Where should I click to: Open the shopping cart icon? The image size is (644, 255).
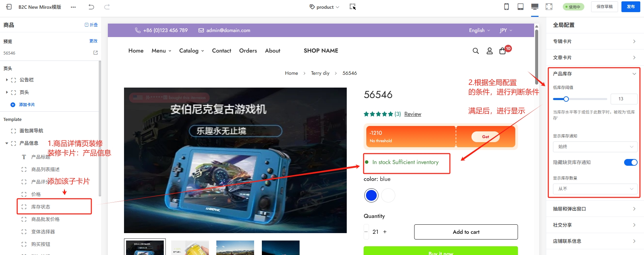click(502, 51)
